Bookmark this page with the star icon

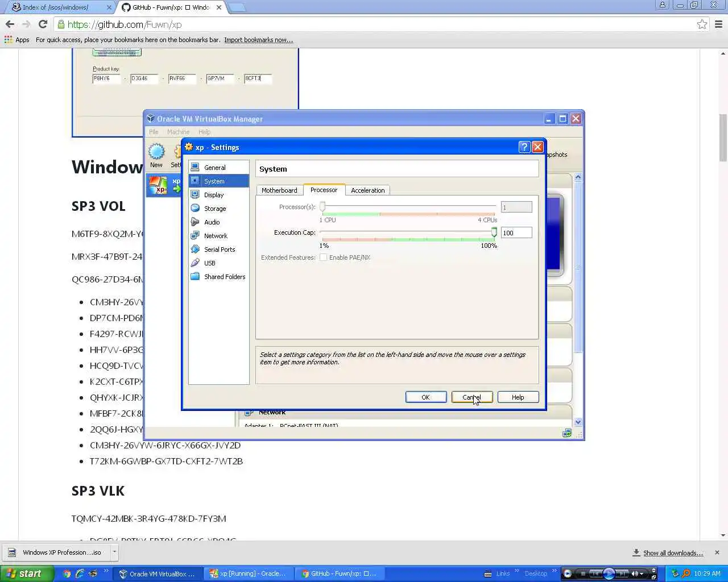[702, 24]
